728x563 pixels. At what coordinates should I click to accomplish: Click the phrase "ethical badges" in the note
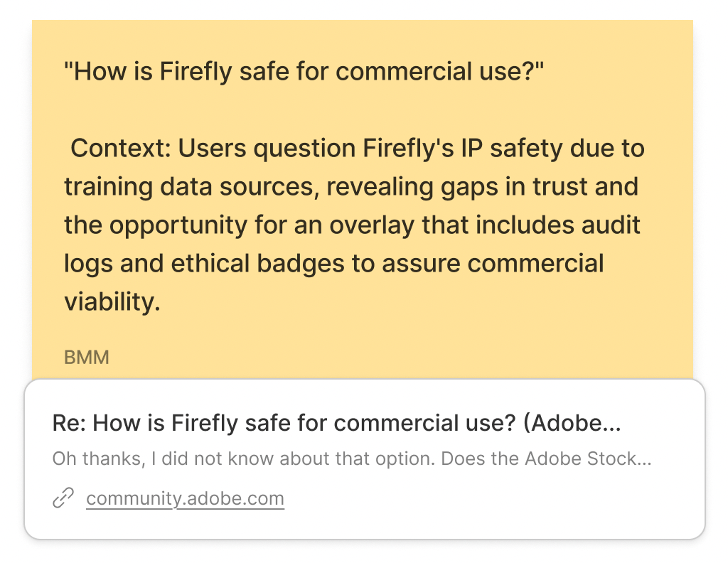[284, 264]
